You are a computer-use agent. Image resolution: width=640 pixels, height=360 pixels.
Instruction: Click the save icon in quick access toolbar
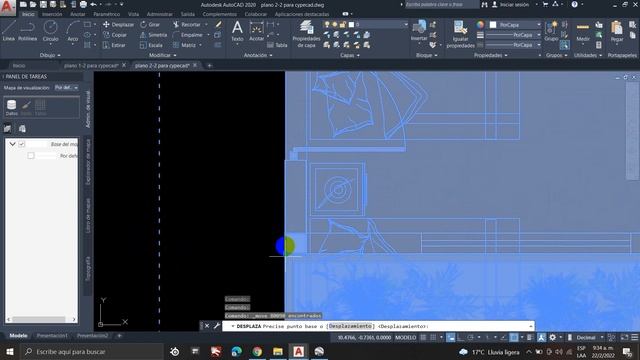[43, 4]
